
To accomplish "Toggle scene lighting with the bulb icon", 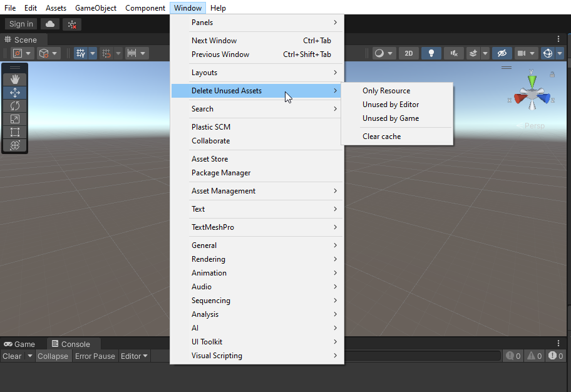I will [431, 53].
